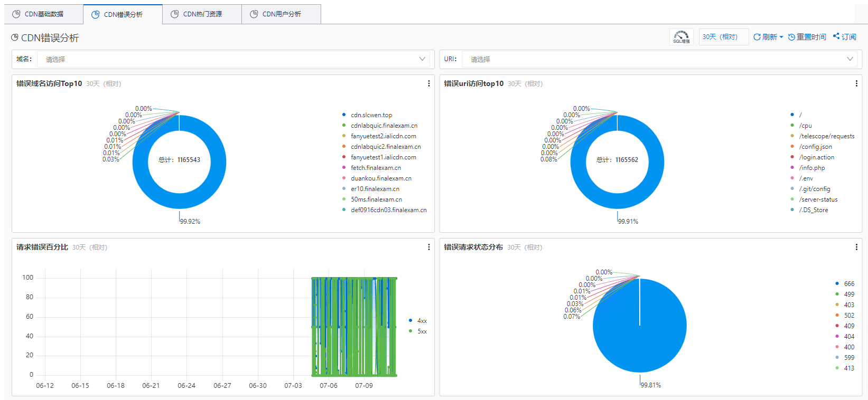Toggle /info.php legend entry
The height and width of the screenshot is (400, 868).
point(808,168)
